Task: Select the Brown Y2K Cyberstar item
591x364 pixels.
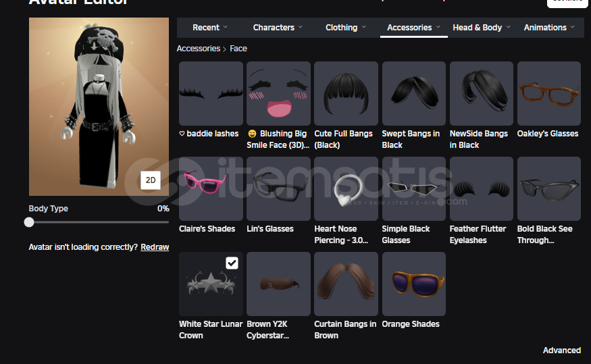Action: coord(278,284)
